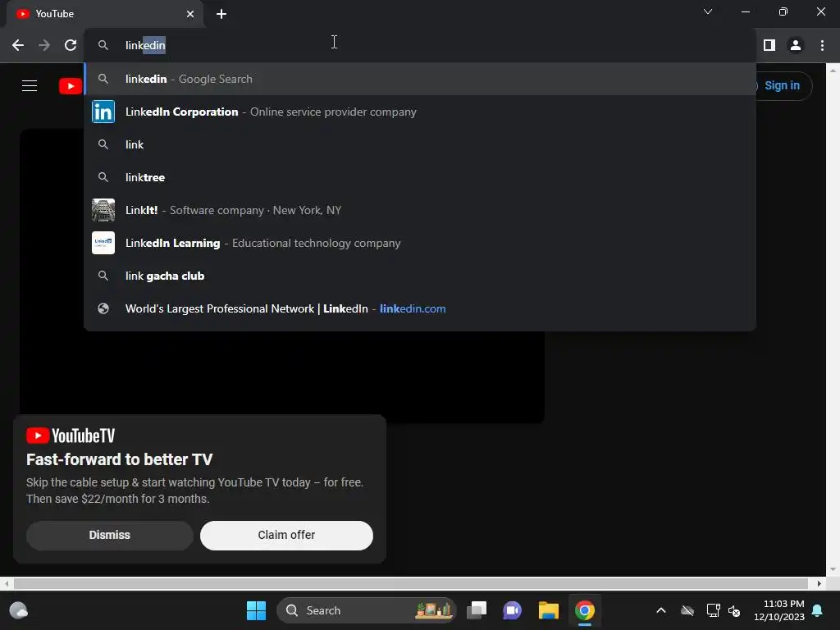Open the notification bell
This screenshot has width=840, height=630.
click(818, 610)
